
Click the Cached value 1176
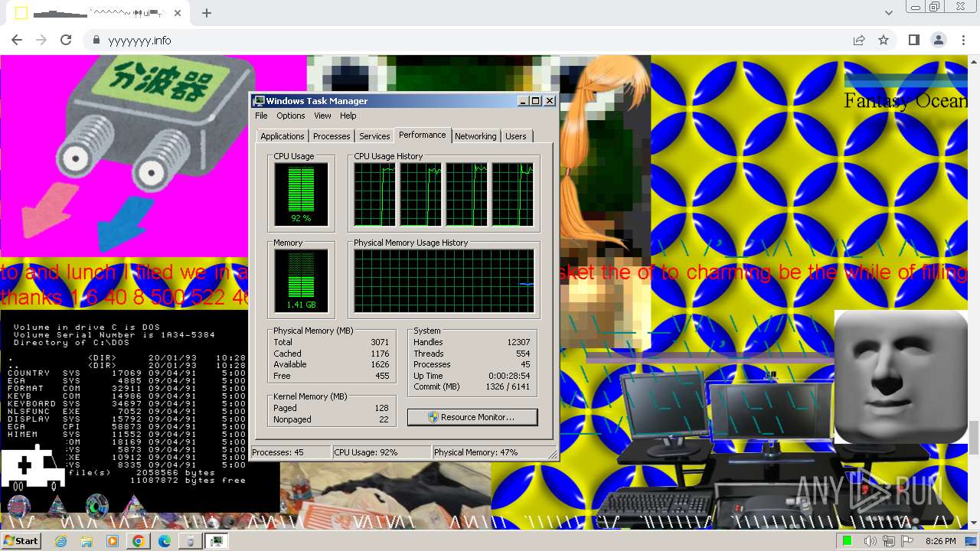(x=380, y=354)
